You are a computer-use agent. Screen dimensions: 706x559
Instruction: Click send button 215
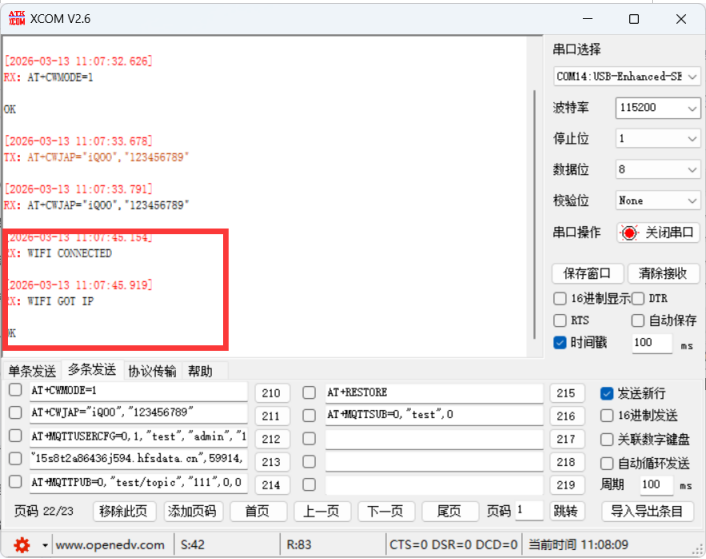pyautogui.click(x=567, y=393)
